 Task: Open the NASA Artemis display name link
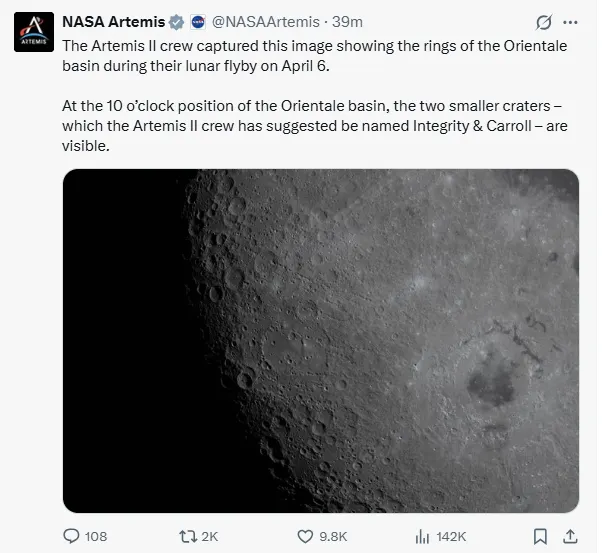(113, 22)
